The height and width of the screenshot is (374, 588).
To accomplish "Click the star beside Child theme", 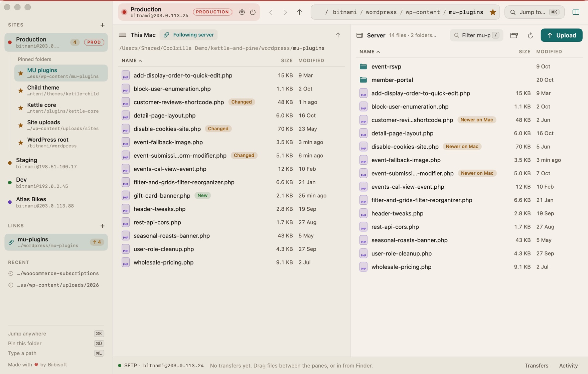I will (21, 90).
